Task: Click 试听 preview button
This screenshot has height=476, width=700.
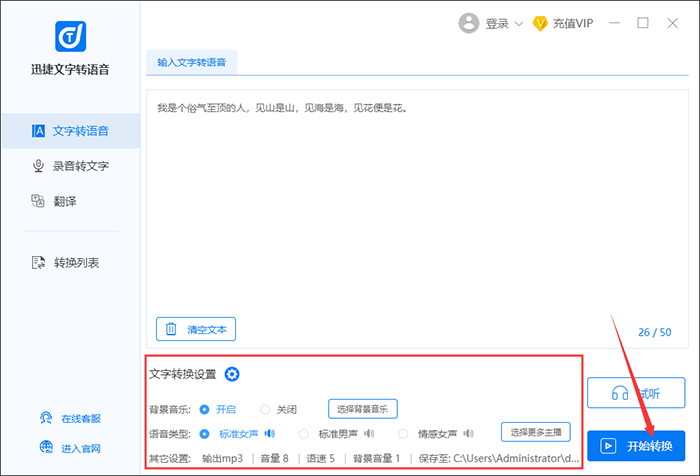Action: point(636,393)
